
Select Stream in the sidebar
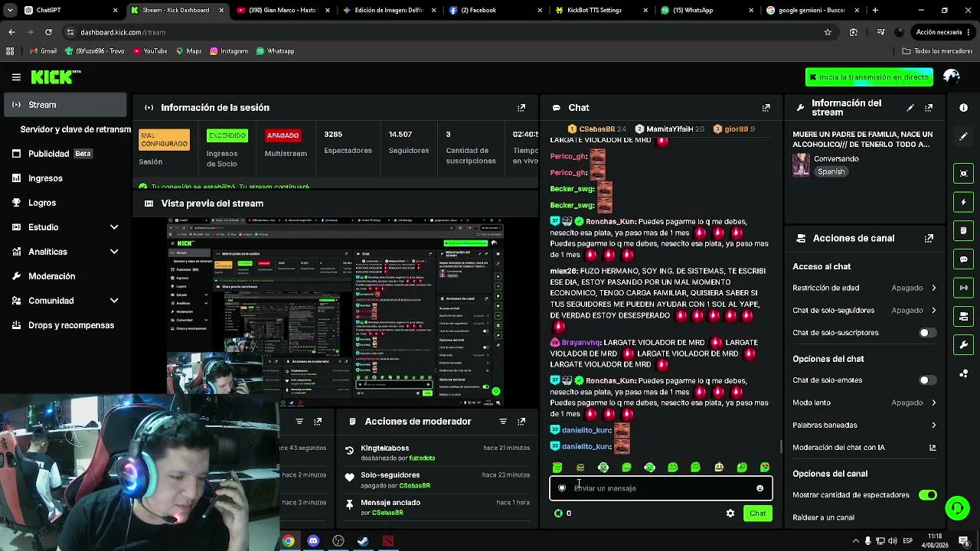65,105
